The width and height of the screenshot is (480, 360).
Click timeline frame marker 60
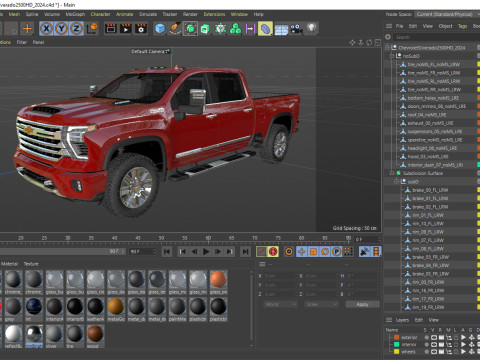(208, 238)
